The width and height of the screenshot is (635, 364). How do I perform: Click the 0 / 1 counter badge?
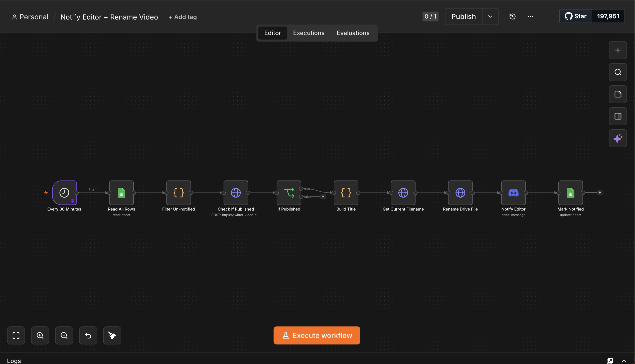coord(430,17)
